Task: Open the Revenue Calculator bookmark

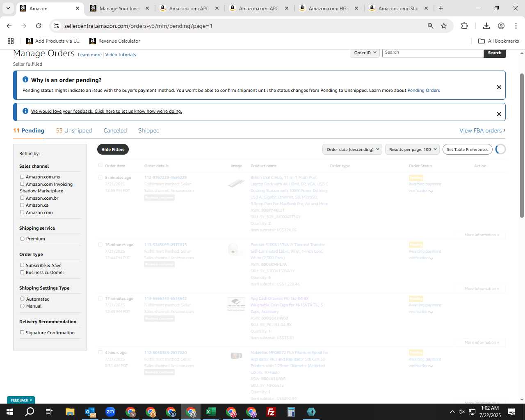Action: [115, 41]
